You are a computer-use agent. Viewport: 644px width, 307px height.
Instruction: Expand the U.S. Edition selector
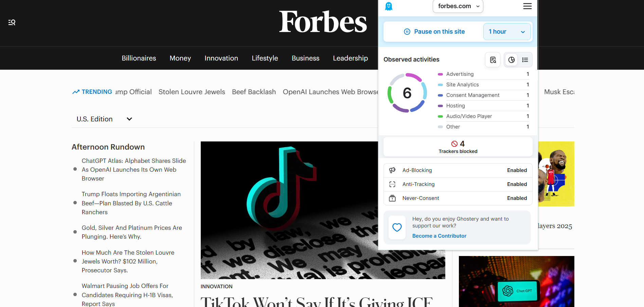click(x=104, y=119)
